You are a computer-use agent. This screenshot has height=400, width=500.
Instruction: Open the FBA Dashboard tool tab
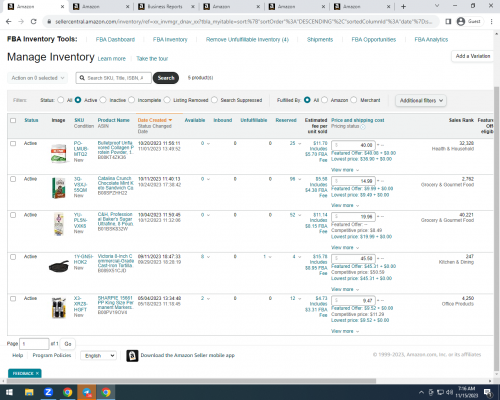(x=115, y=39)
